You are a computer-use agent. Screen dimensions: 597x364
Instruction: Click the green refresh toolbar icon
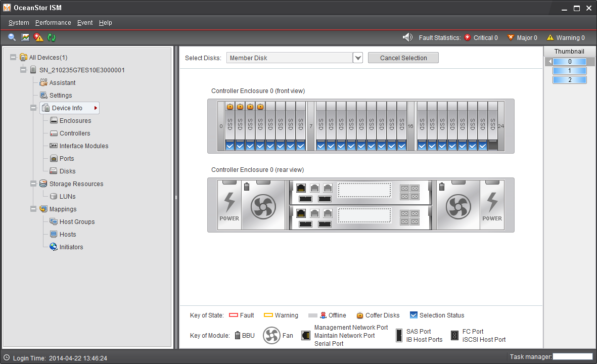pyautogui.click(x=52, y=37)
